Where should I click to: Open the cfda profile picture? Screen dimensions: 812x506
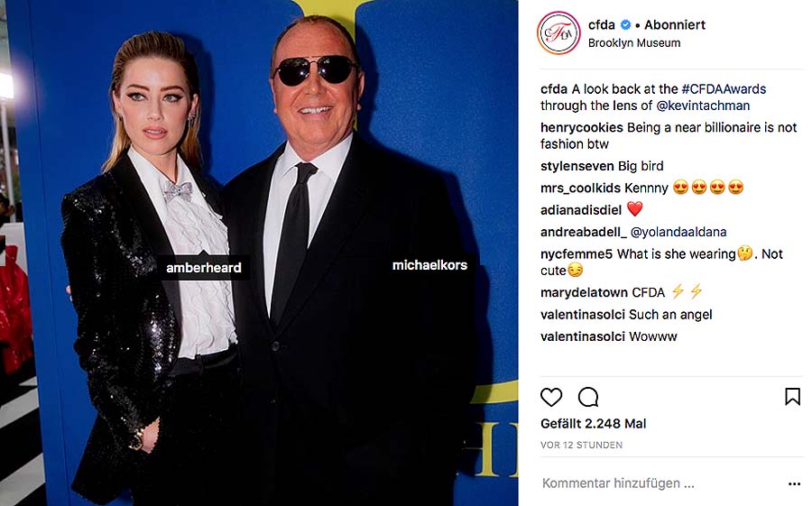click(x=558, y=33)
